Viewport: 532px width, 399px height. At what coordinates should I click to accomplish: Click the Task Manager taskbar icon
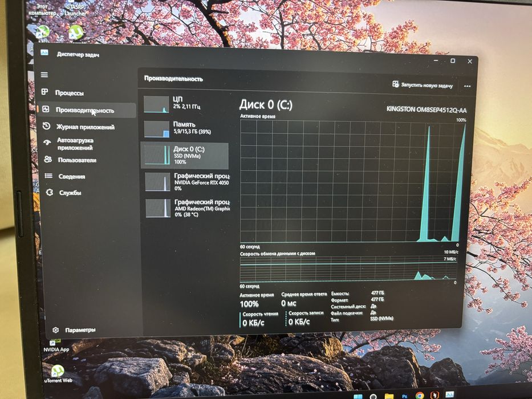coord(449,394)
